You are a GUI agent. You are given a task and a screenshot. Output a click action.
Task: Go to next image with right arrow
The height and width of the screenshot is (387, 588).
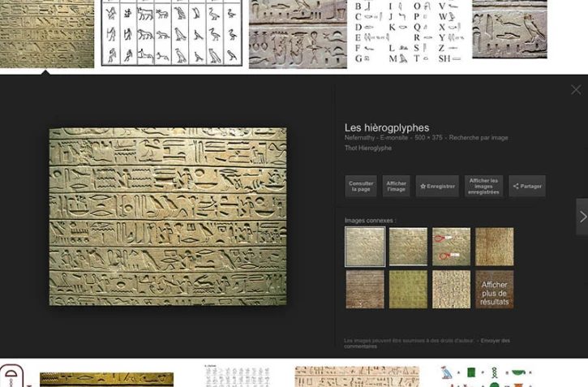coord(582,217)
